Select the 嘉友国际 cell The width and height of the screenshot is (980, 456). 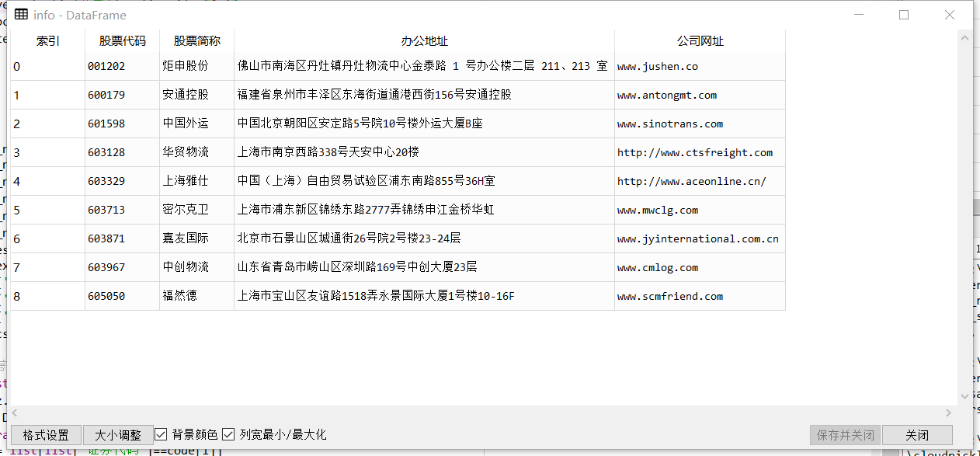click(197, 239)
